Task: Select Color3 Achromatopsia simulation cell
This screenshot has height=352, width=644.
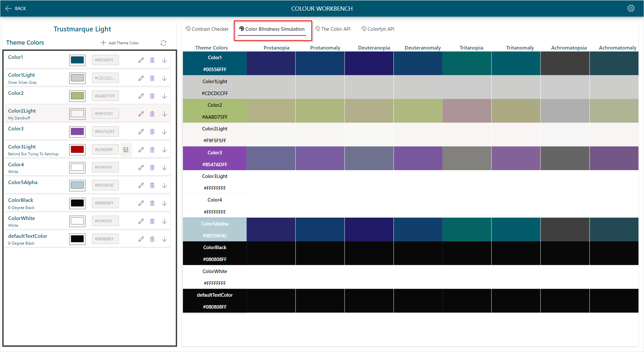Action: [565, 159]
